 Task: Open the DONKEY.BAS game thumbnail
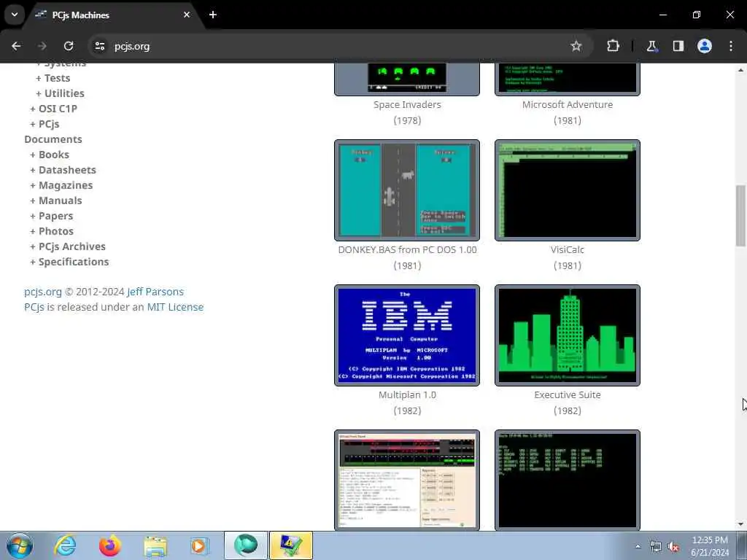(407, 190)
